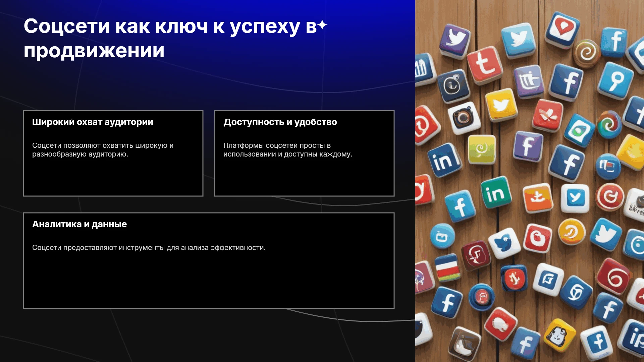Screen dimensions: 644x362
Task: Click the purple Twitter bird block top-left
Action: point(454,40)
